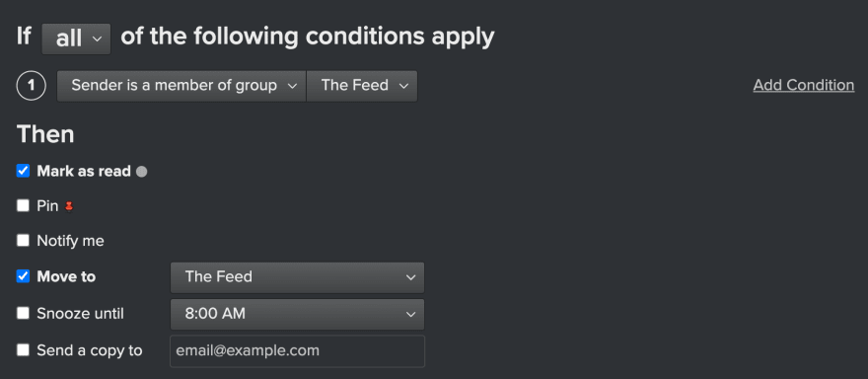Viewport: 868px width, 379px height.
Task: Open Sender is a member of group dropdown
Action: click(x=181, y=86)
